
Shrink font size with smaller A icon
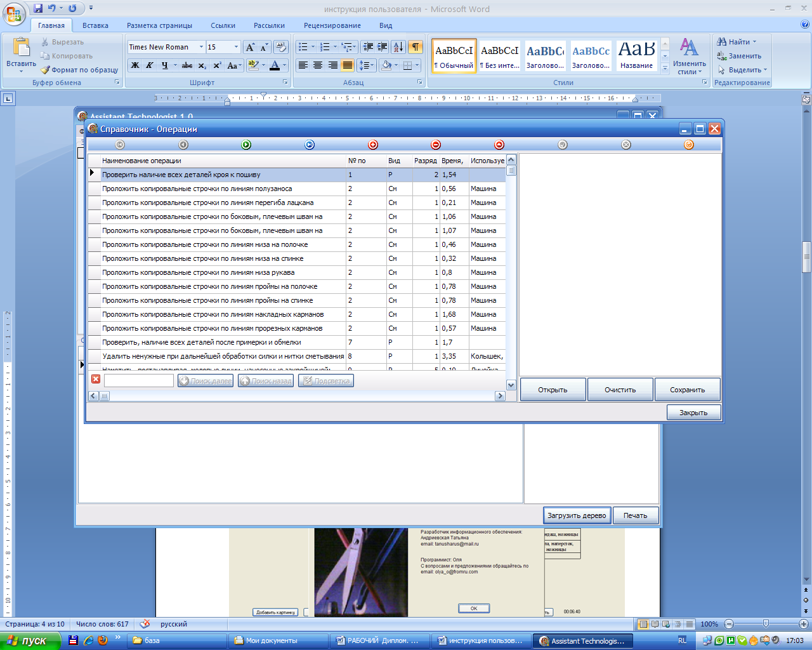263,47
